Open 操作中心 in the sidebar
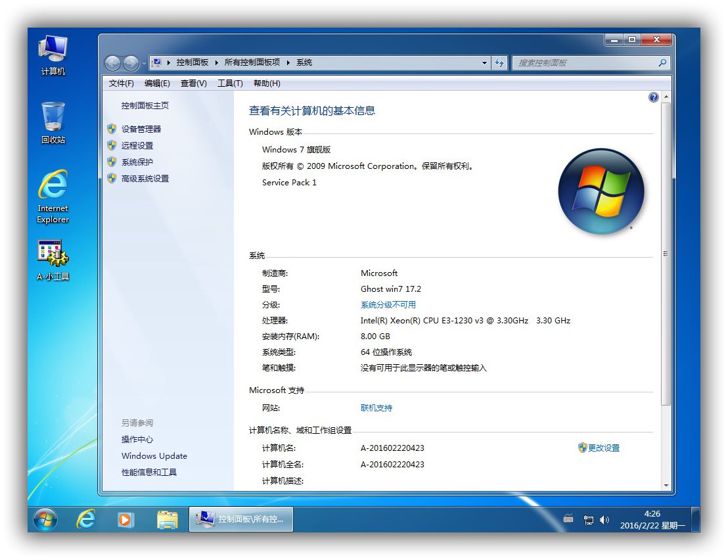728x560 pixels. click(137, 439)
